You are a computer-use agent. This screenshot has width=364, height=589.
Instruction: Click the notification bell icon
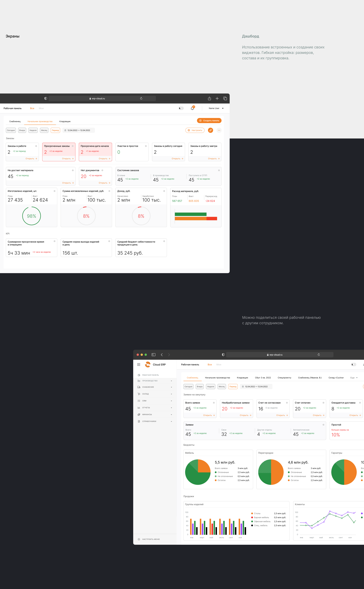coord(192,108)
